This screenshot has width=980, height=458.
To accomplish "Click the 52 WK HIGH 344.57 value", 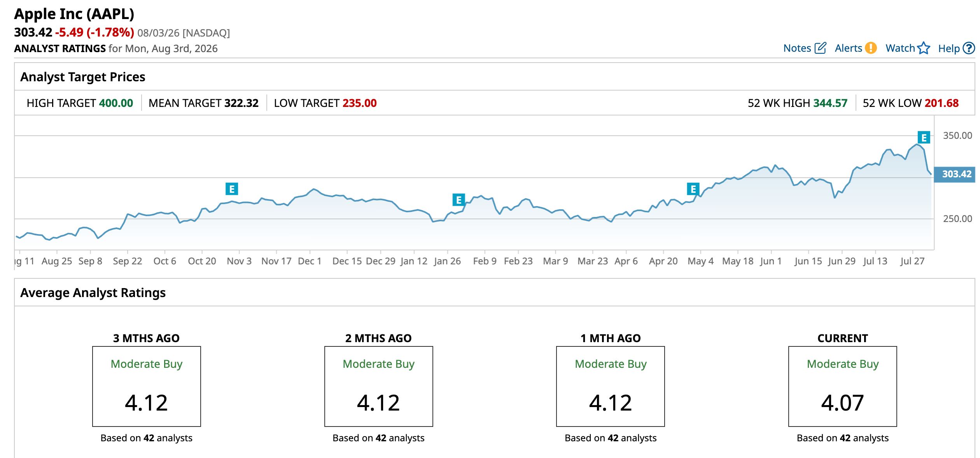I will (x=830, y=103).
